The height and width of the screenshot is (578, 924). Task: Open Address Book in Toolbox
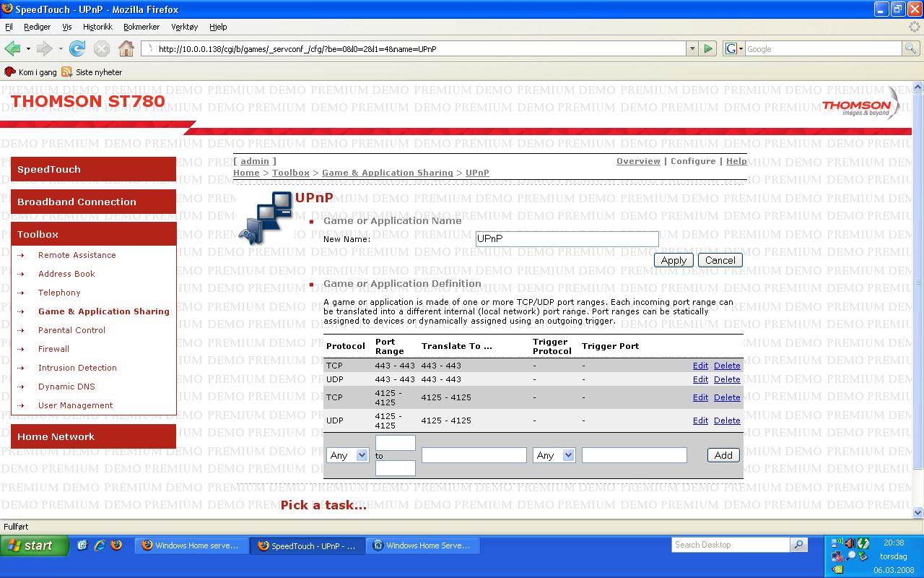[x=66, y=274]
